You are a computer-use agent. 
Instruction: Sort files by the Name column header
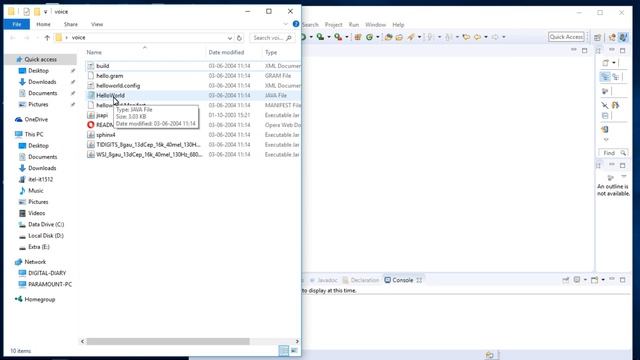point(94,52)
